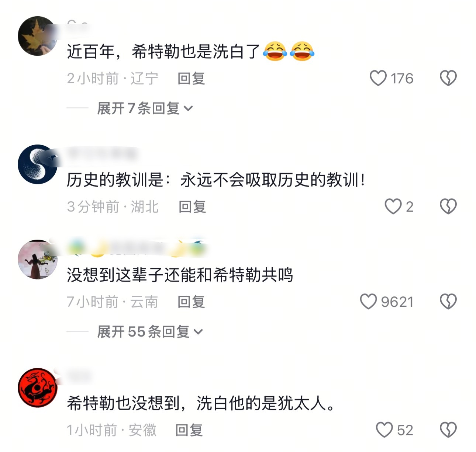This screenshot has height=452, width=476.
Task: Tap broken heart on Anhui comment
Action: [x=448, y=430]
